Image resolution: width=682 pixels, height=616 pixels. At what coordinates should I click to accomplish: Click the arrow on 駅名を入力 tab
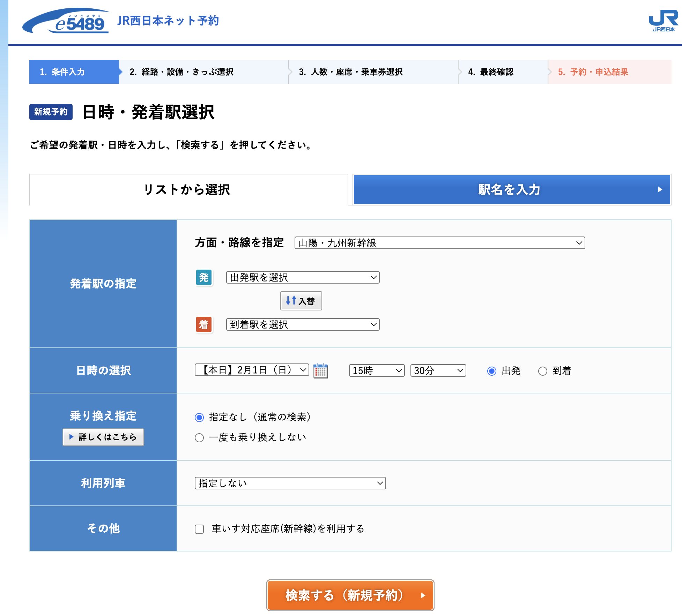click(x=660, y=190)
